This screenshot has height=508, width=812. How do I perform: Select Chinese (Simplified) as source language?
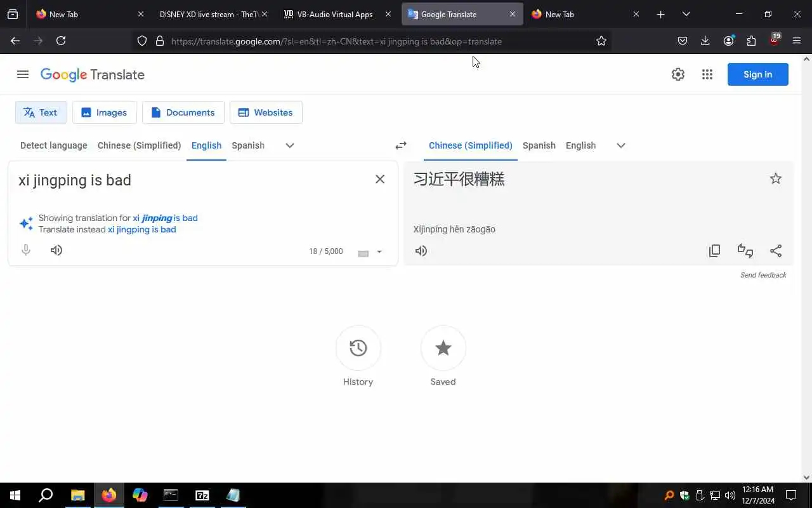(x=140, y=145)
